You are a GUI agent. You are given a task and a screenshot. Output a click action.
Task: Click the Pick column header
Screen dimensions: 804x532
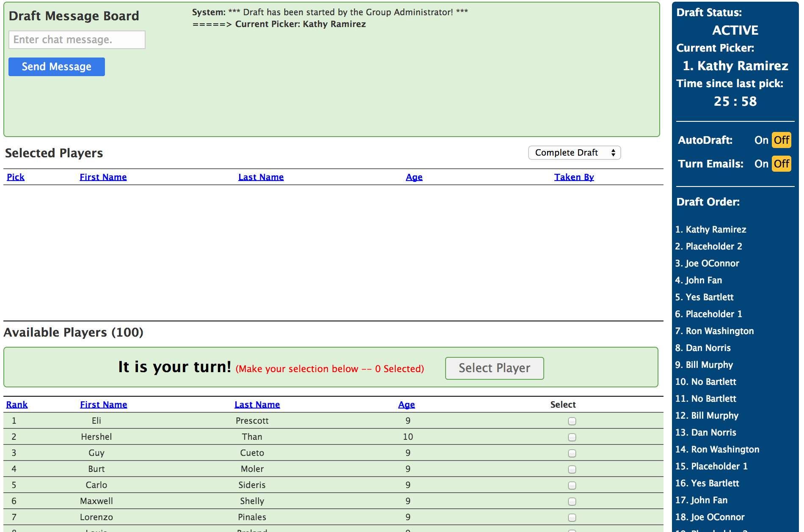pyautogui.click(x=16, y=177)
